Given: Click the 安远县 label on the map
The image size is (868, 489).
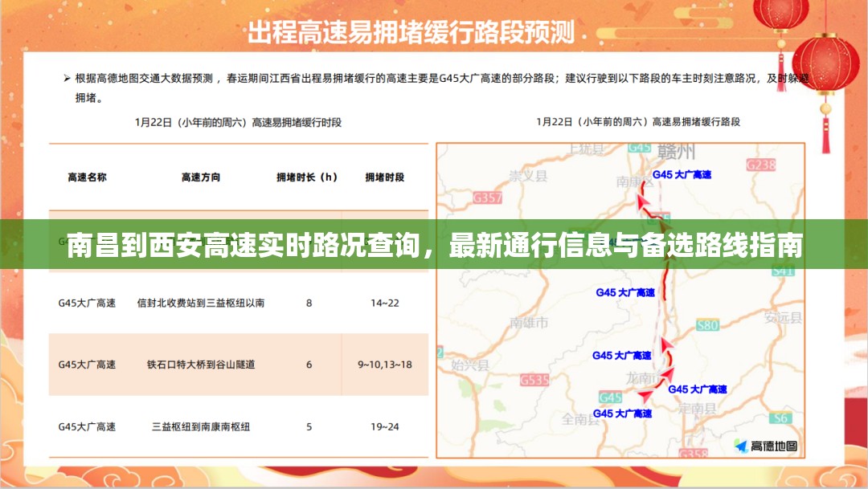Looking at the screenshot, I should click(x=784, y=318).
